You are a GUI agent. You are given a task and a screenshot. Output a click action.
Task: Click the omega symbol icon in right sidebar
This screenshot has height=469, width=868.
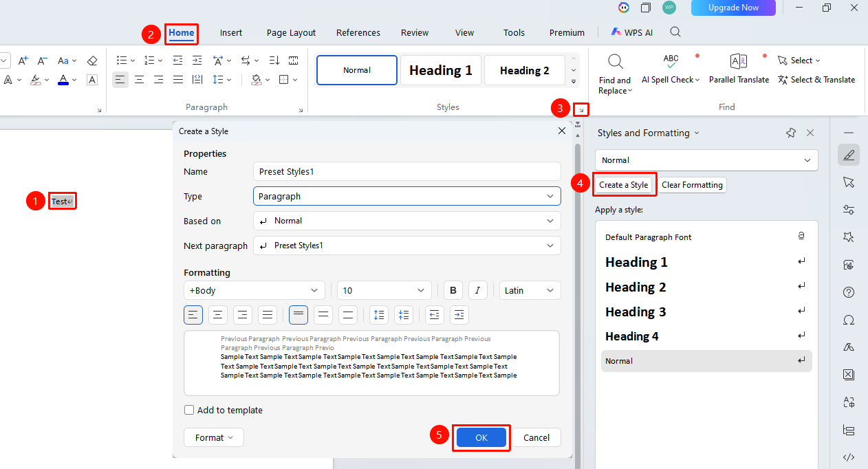[x=849, y=320]
